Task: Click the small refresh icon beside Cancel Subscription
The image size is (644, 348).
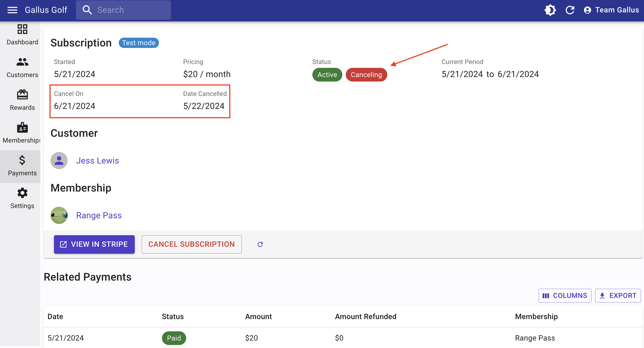Action: click(x=260, y=244)
